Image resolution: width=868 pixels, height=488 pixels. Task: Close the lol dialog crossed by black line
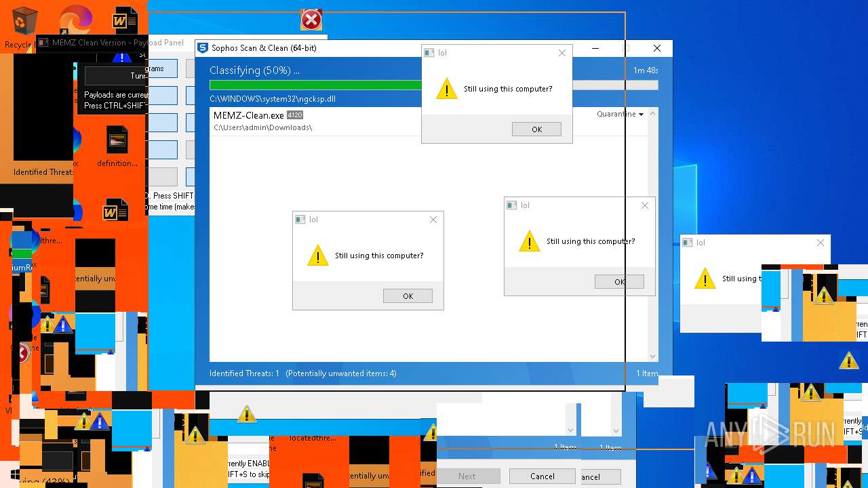coord(645,205)
